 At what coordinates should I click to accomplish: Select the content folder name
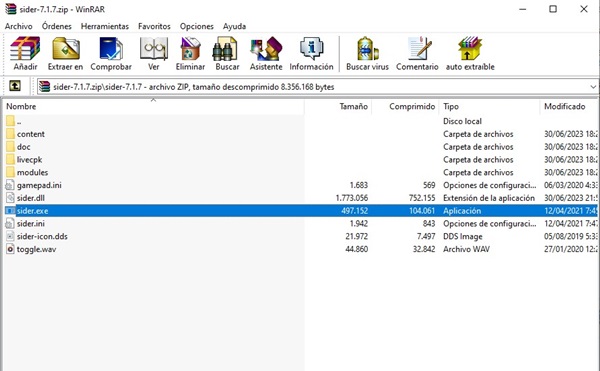[x=31, y=134]
